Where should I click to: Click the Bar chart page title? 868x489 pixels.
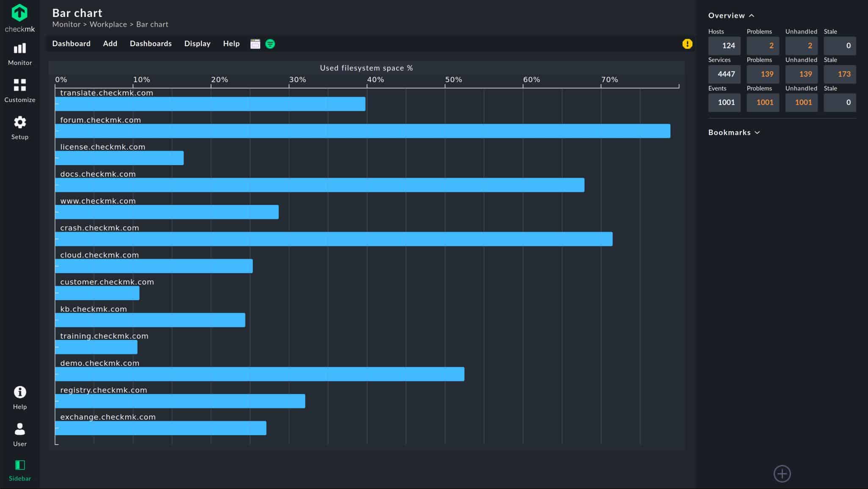[x=77, y=13]
